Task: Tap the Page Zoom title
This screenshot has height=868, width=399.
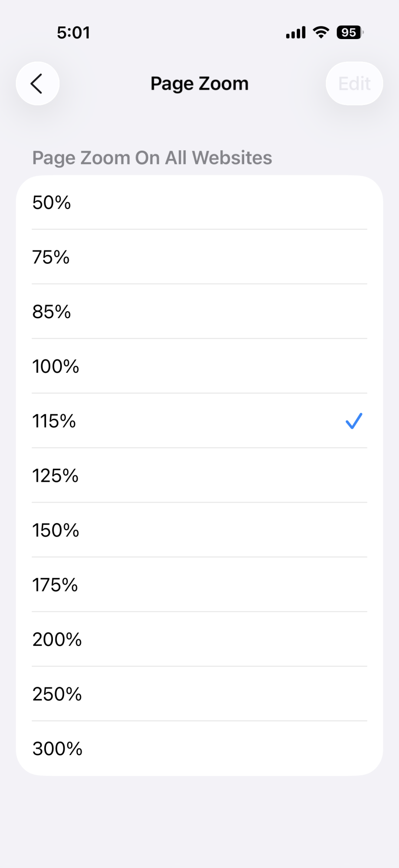Action: pyautogui.click(x=199, y=83)
